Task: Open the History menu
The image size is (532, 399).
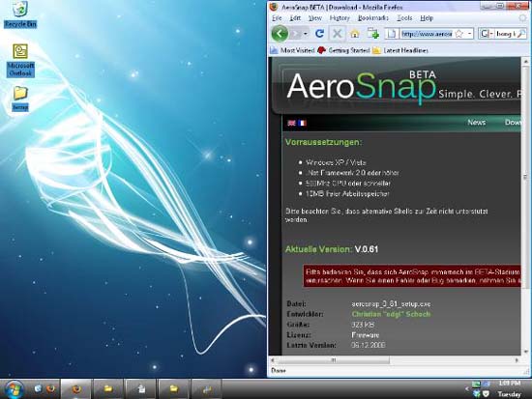Action: (x=340, y=18)
